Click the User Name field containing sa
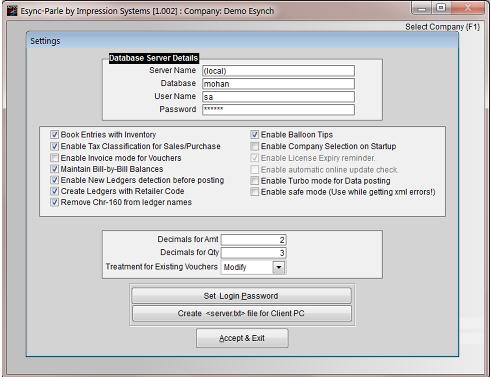491x377 pixels. (x=278, y=97)
